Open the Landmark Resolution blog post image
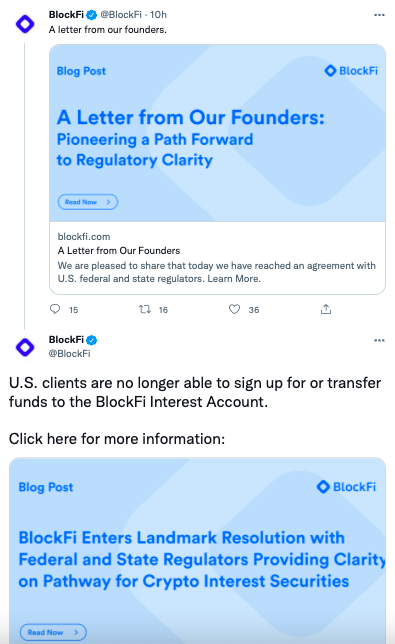 click(197, 550)
